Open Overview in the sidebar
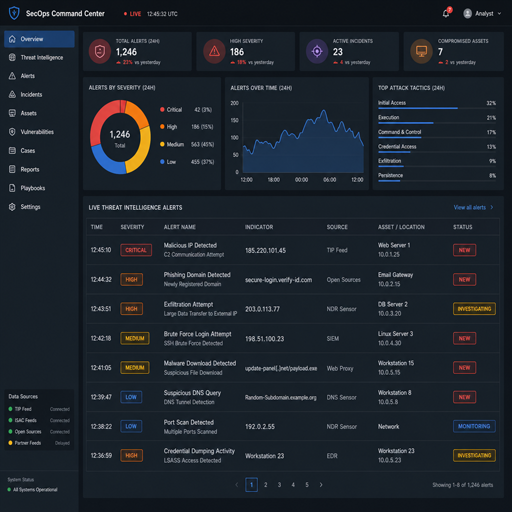This screenshot has height=512, width=512. pos(39,39)
